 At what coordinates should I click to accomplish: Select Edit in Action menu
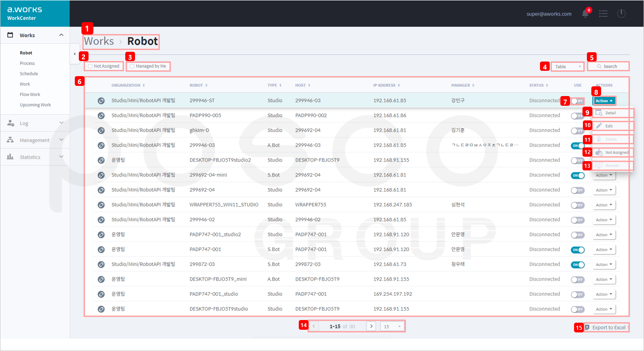pyautogui.click(x=613, y=126)
